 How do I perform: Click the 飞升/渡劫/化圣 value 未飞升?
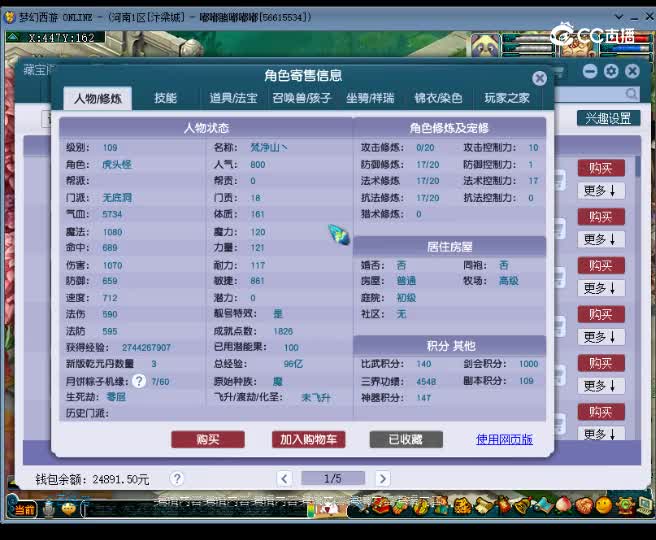pyautogui.click(x=316, y=397)
